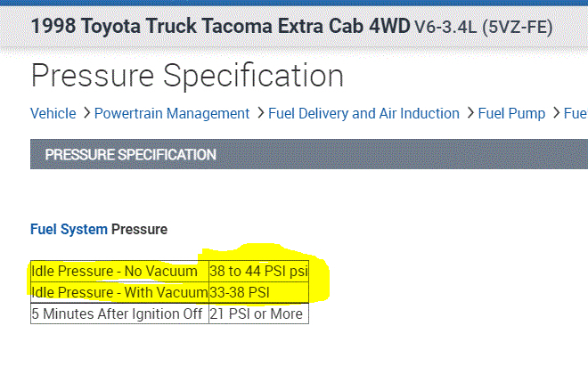Open Powertrain Management breadcrumb link
Viewport: 588px width, 391px height.
(x=171, y=113)
